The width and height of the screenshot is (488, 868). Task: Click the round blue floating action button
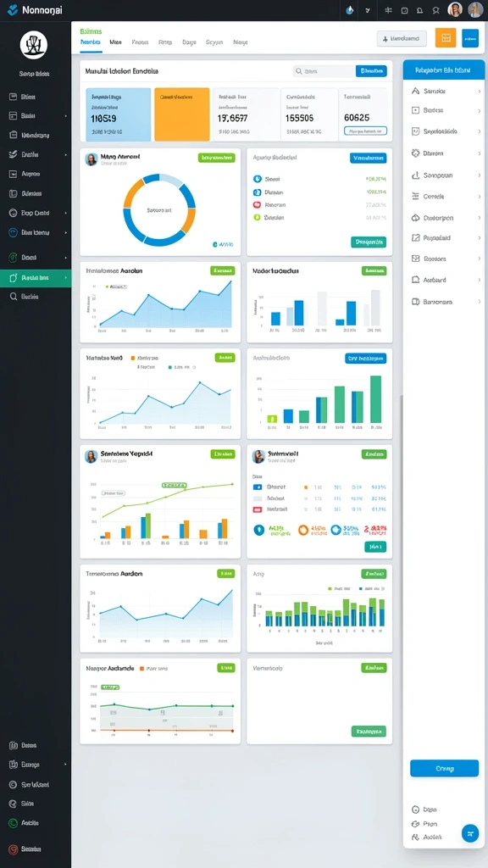click(469, 833)
